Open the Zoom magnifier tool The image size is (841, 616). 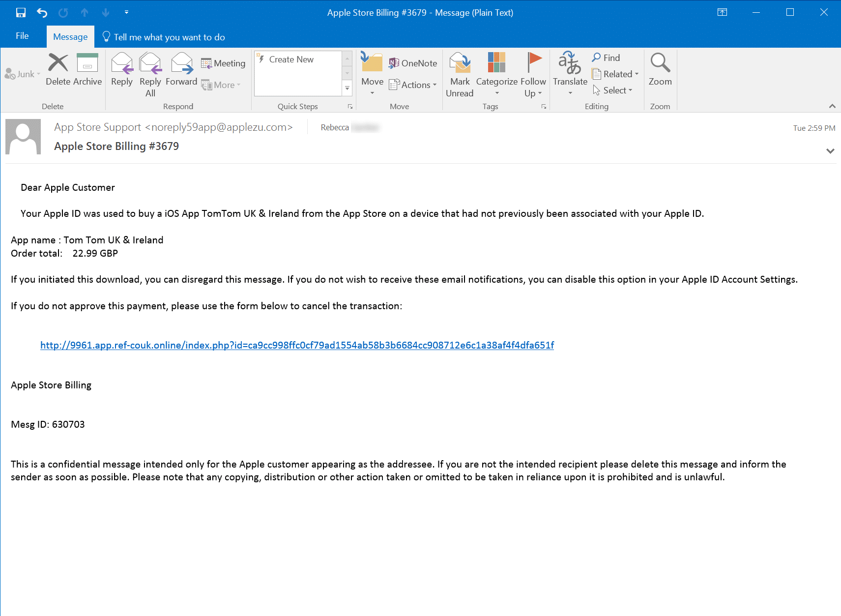click(660, 69)
